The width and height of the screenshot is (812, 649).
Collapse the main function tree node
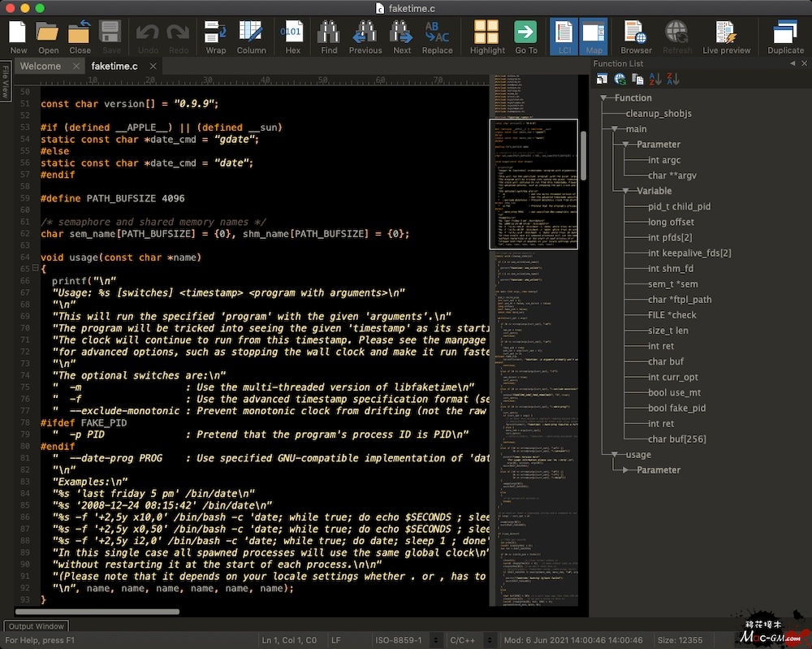click(615, 129)
